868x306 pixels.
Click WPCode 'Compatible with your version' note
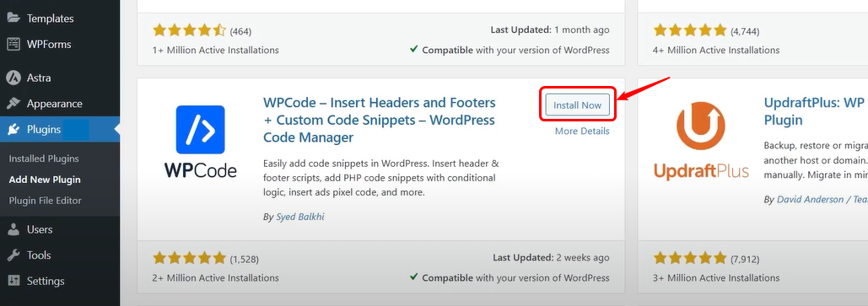coord(509,278)
